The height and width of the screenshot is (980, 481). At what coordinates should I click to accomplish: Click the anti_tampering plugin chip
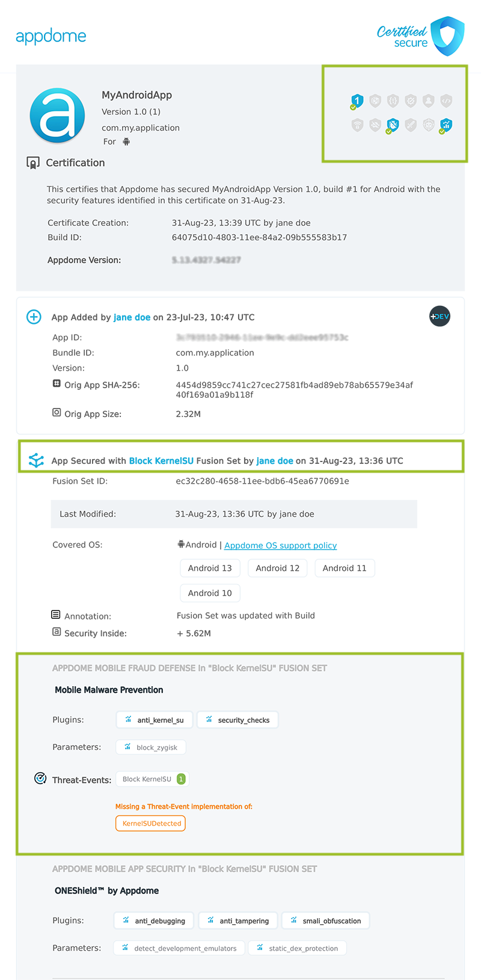tap(238, 921)
